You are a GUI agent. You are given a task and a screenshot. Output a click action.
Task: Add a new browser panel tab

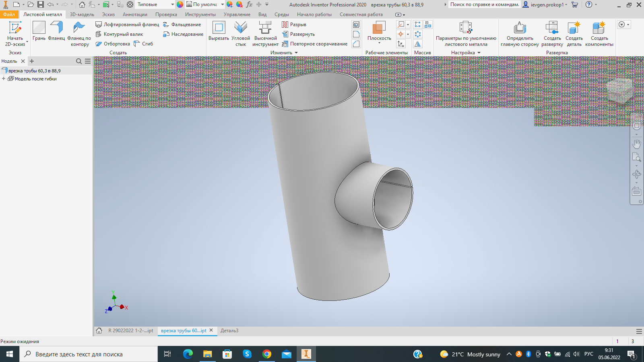tap(32, 61)
